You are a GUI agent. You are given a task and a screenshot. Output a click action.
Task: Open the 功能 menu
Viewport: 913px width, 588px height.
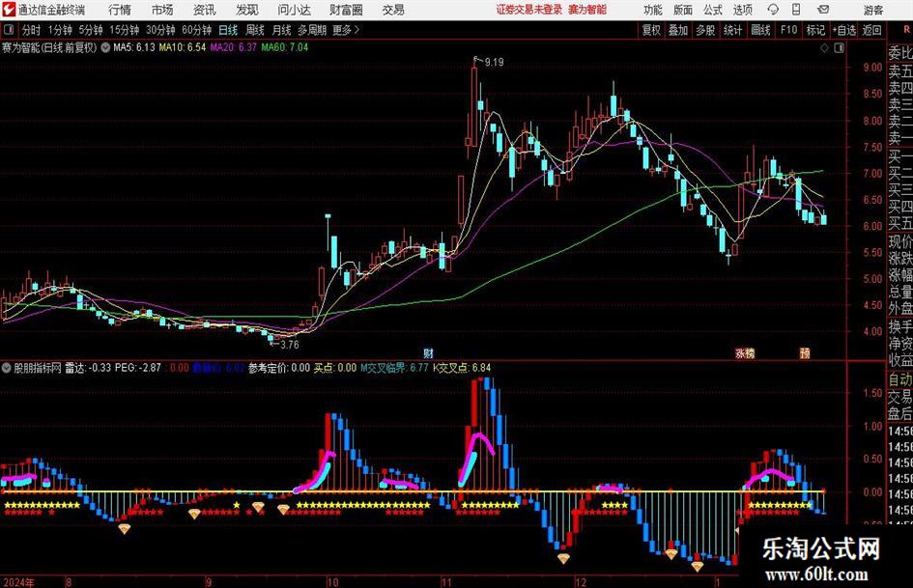(x=653, y=10)
